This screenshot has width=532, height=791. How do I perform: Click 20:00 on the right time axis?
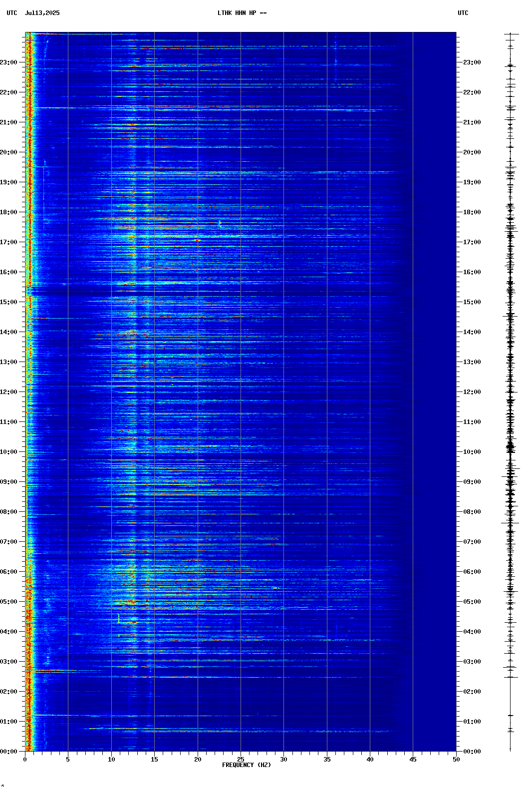[x=472, y=152]
